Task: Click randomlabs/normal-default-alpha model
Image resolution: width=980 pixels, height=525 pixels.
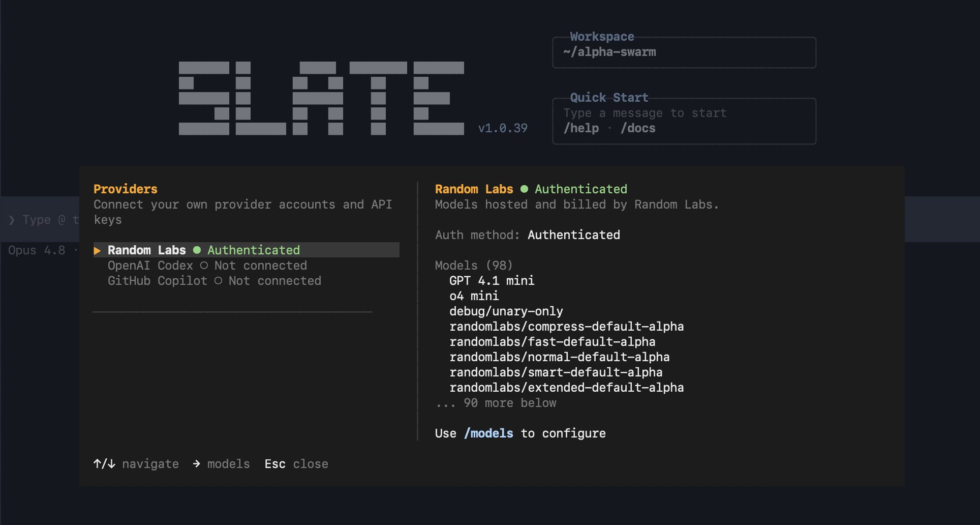Action: (x=559, y=357)
